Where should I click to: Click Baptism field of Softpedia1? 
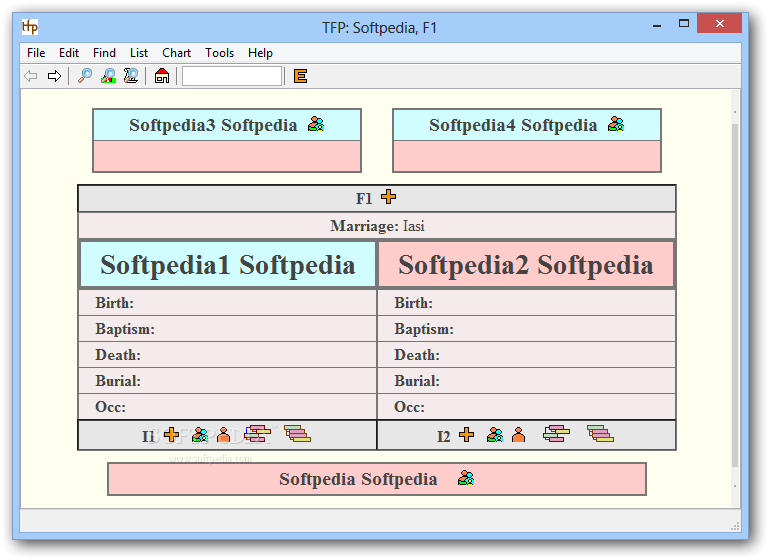[x=228, y=329]
